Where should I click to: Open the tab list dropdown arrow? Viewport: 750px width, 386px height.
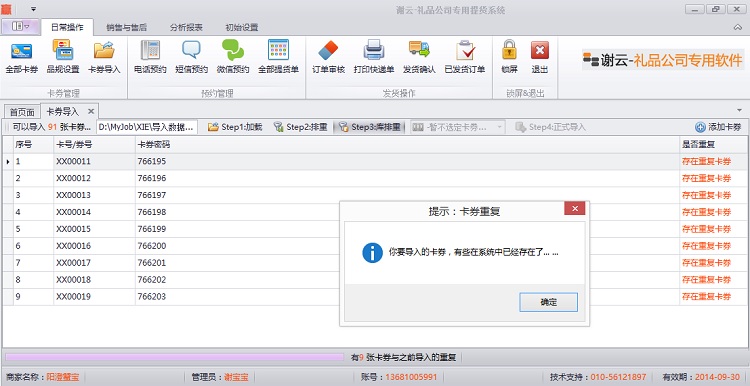(x=739, y=110)
